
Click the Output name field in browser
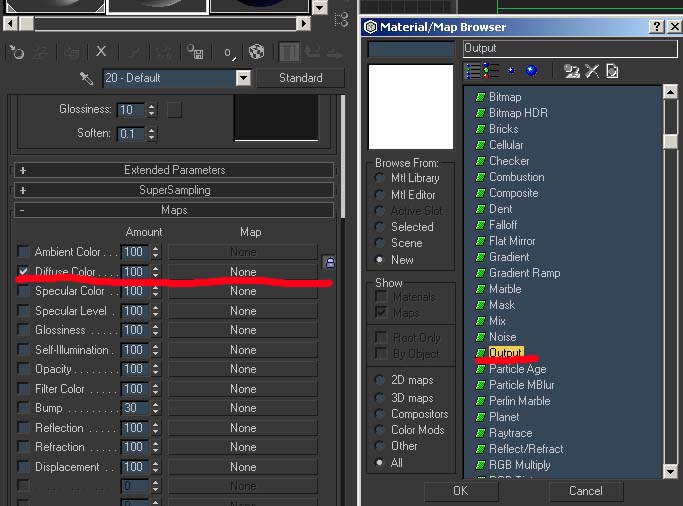pos(570,48)
